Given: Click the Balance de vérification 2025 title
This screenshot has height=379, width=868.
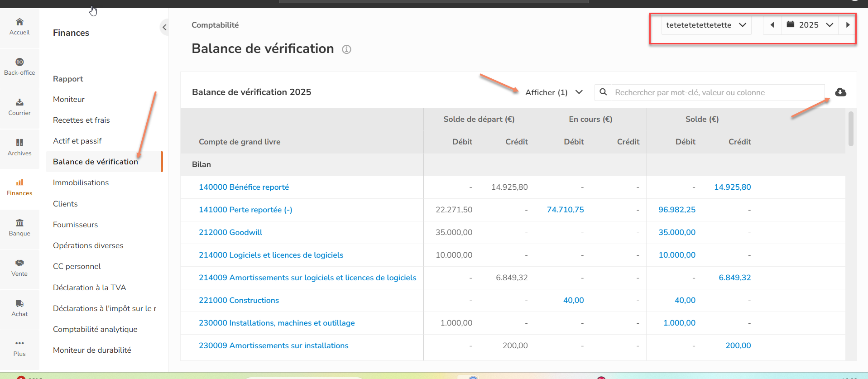Looking at the screenshot, I should pyautogui.click(x=252, y=92).
